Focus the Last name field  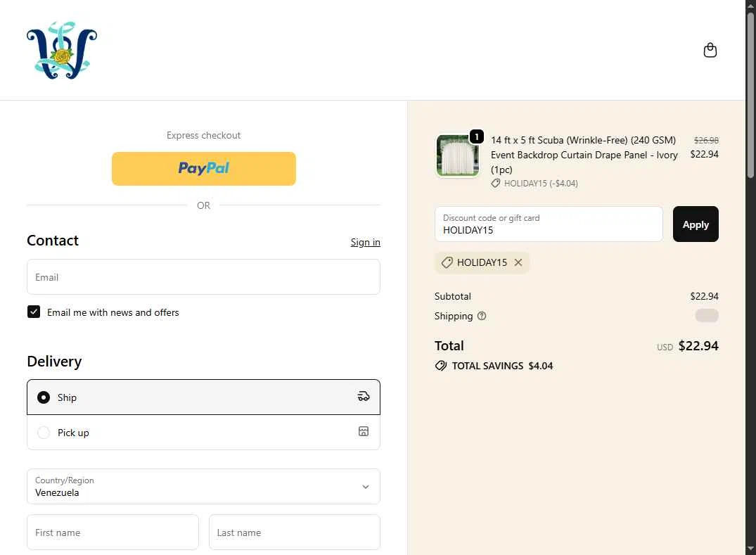294,532
